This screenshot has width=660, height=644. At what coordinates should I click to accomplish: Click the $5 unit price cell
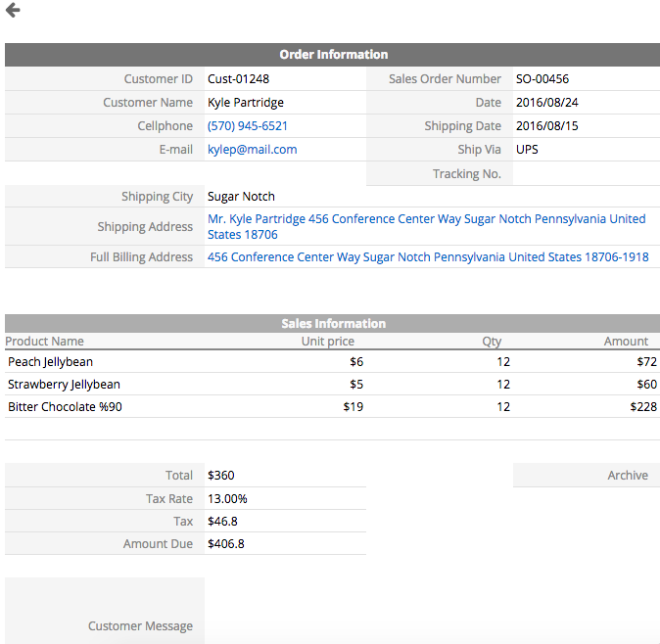tap(356, 384)
